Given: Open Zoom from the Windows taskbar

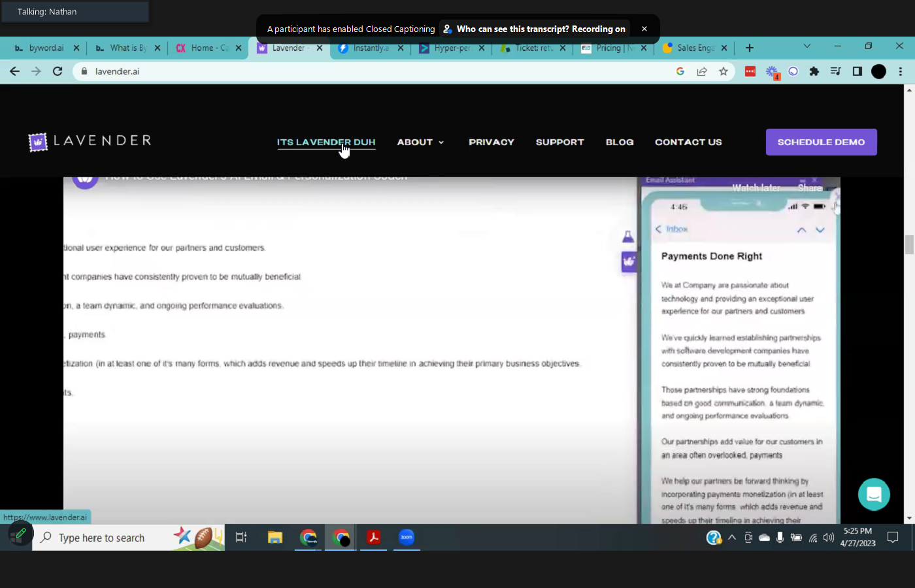Looking at the screenshot, I should pyautogui.click(x=407, y=537).
